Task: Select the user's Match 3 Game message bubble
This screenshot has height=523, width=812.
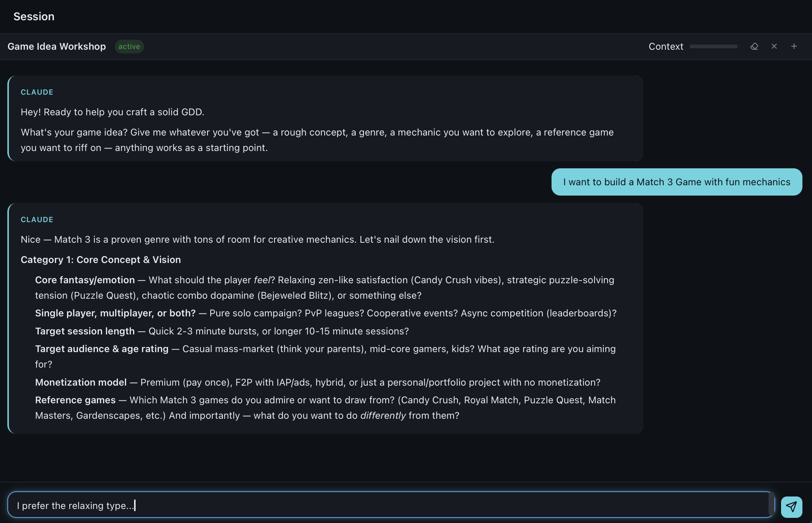Action: pos(676,182)
